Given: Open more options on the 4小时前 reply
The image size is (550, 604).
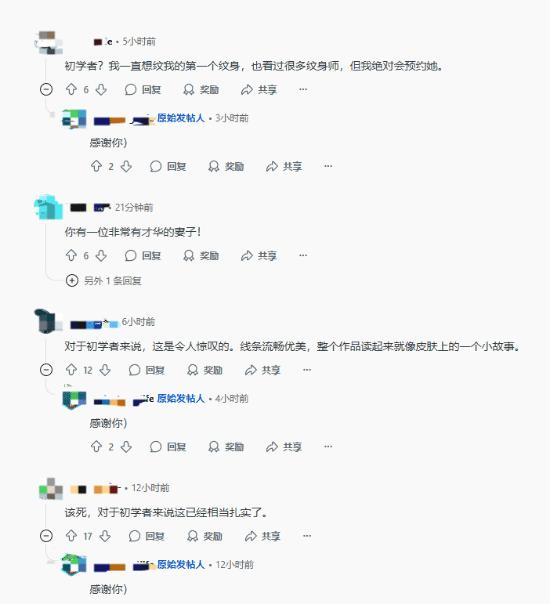Looking at the screenshot, I should coord(328,446).
